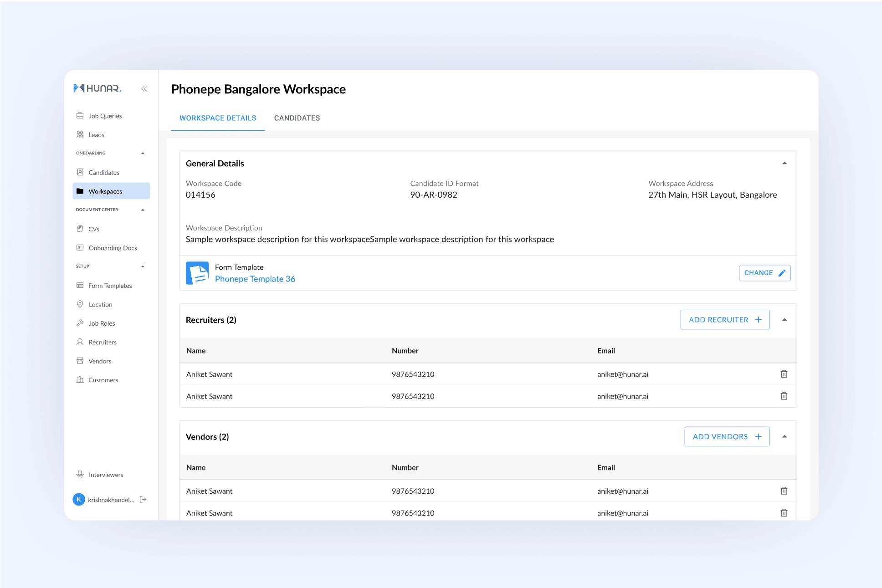Click the Form Template document icon
882x588 pixels.
pyautogui.click(x=197, y=273)
